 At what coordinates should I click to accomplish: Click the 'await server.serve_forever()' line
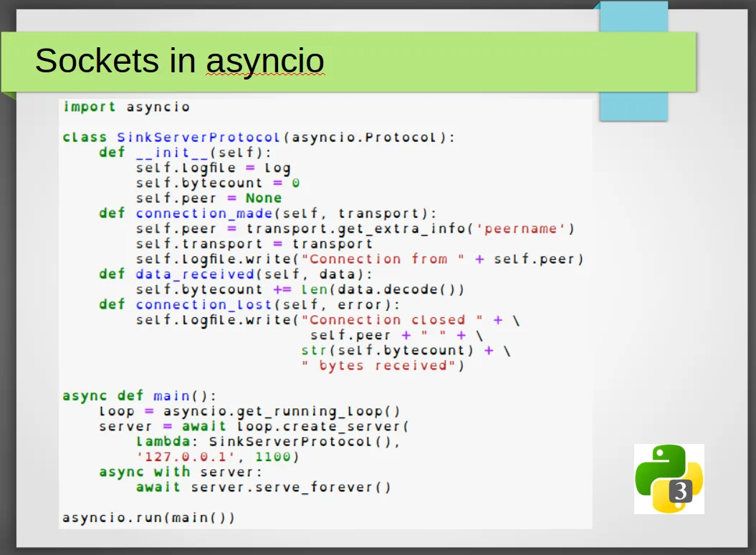[x=263, y=487]
